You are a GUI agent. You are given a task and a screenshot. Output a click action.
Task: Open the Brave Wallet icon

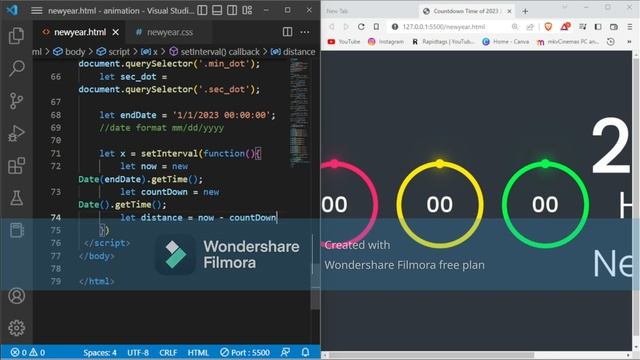coord(613,27)
